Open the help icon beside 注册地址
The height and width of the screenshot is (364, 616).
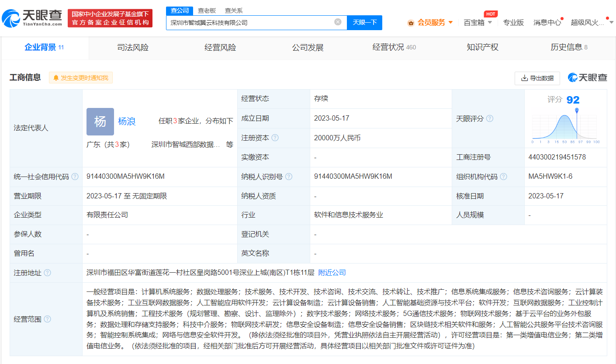pyautogui.click(x=47, y=273)
